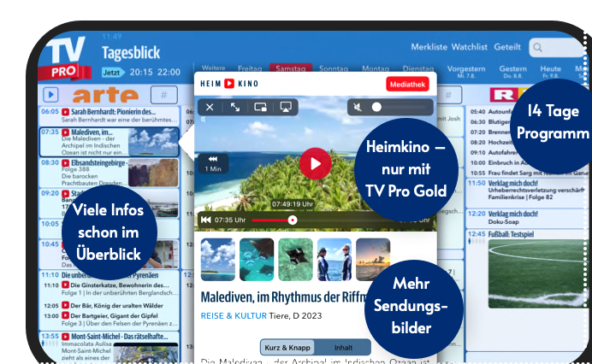
Task: Jump back to 07:35 Uhr start
Action: pyautogui.click(x=206, y=220)
